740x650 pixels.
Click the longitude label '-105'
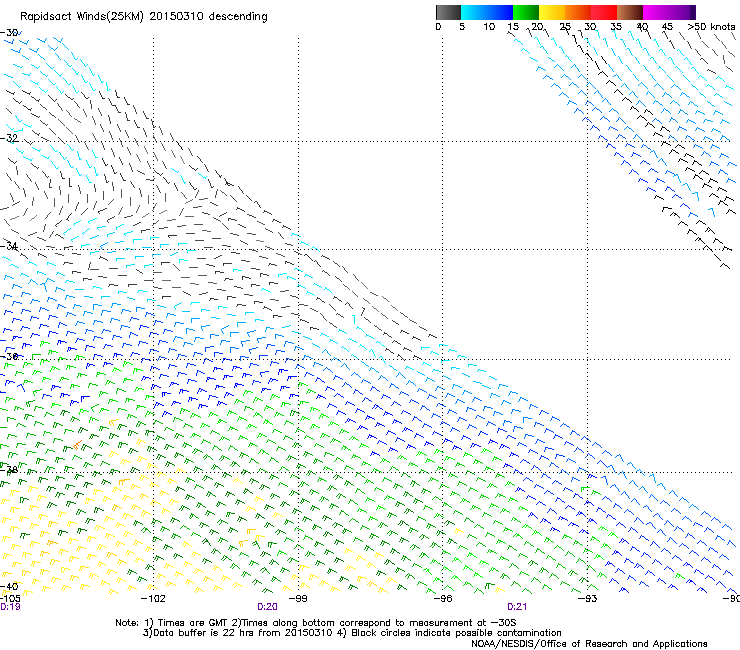[x=10, y=599]
